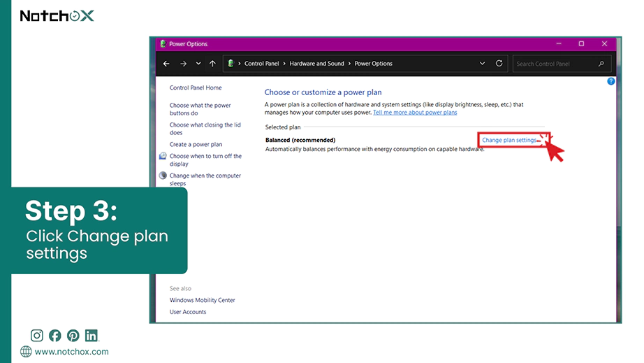Select Hardware and Sound breadcrumb

pos(316,64)
